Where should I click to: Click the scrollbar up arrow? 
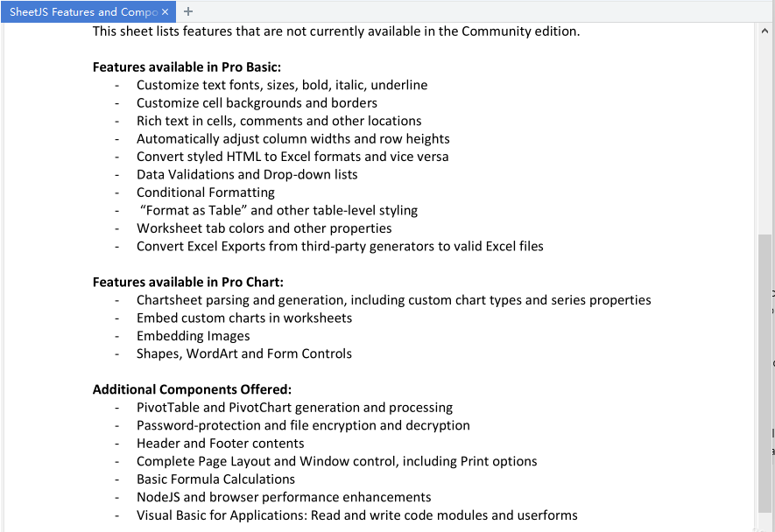[x=764, y=31]
